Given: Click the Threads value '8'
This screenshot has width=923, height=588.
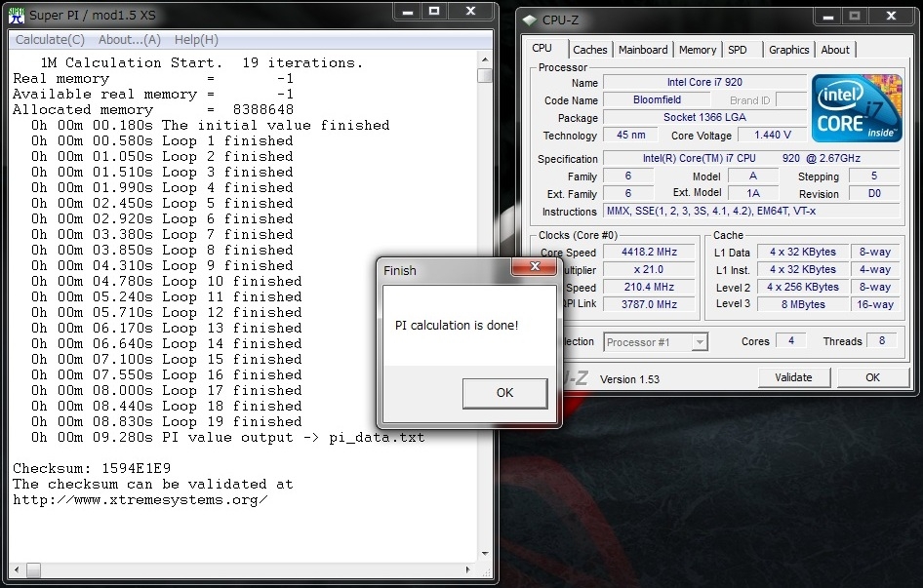Looking at the screenshot, I should click(881, 340).
